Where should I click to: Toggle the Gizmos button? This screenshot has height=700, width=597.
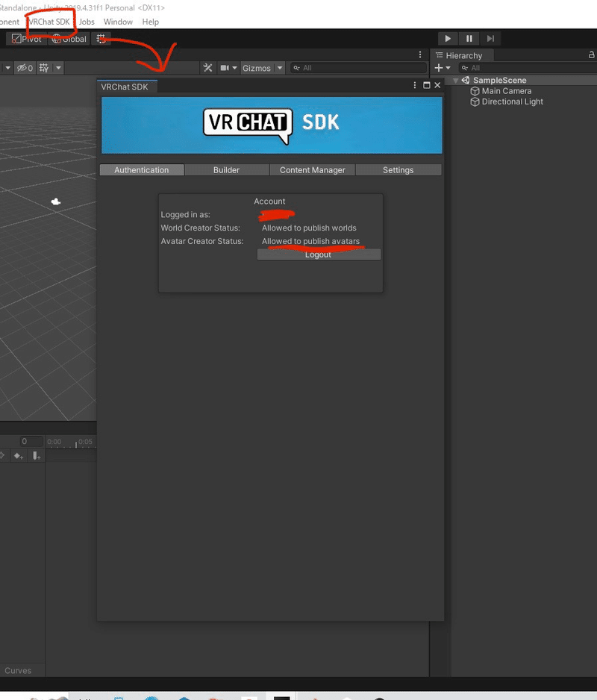256,68
